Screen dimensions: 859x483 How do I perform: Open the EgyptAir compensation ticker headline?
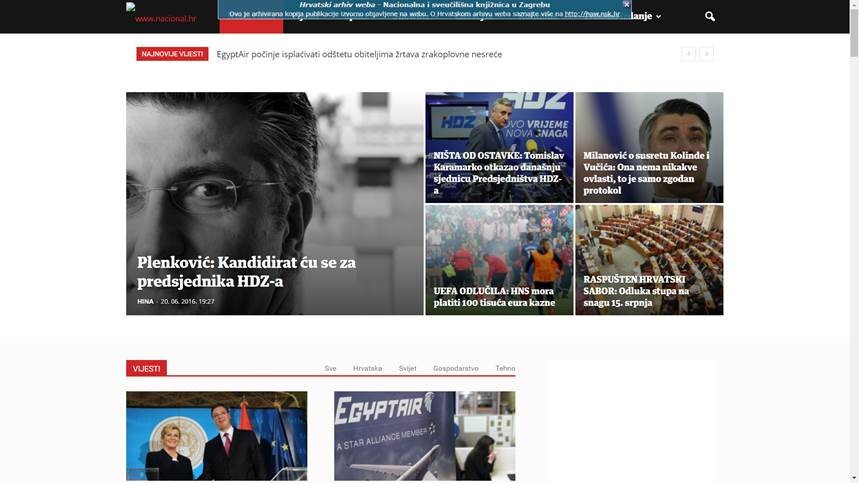(359, 54)
